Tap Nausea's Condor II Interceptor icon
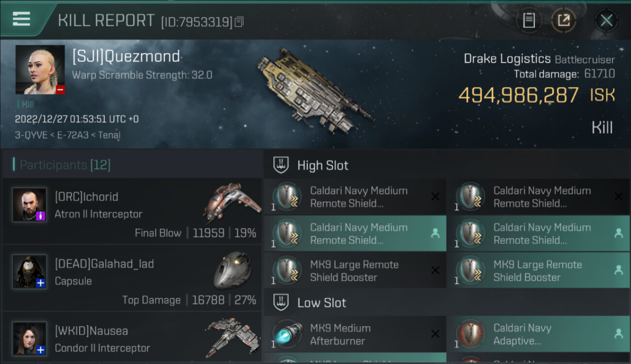Screen dimensions: 631x364 point(231,337)
